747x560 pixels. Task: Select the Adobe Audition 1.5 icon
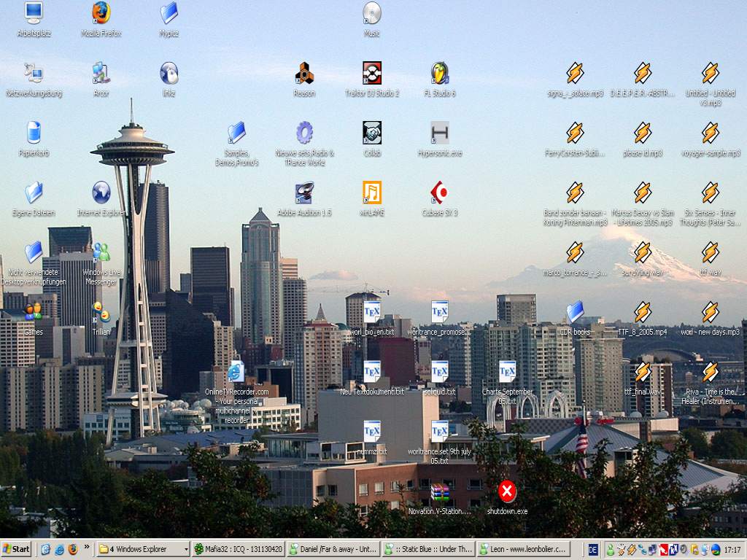click(x=304, y=193)
